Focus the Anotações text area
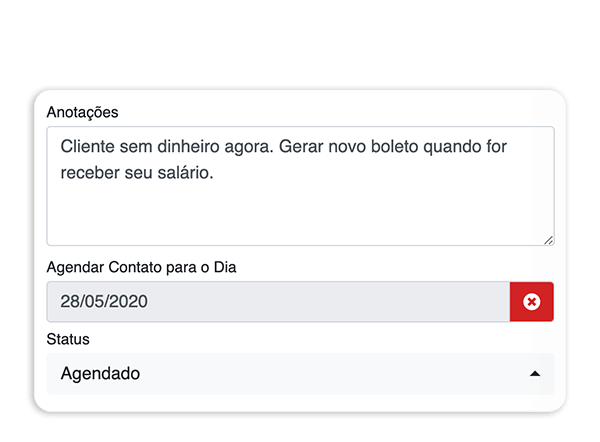 pyautogui.click(x=300, y=186)
